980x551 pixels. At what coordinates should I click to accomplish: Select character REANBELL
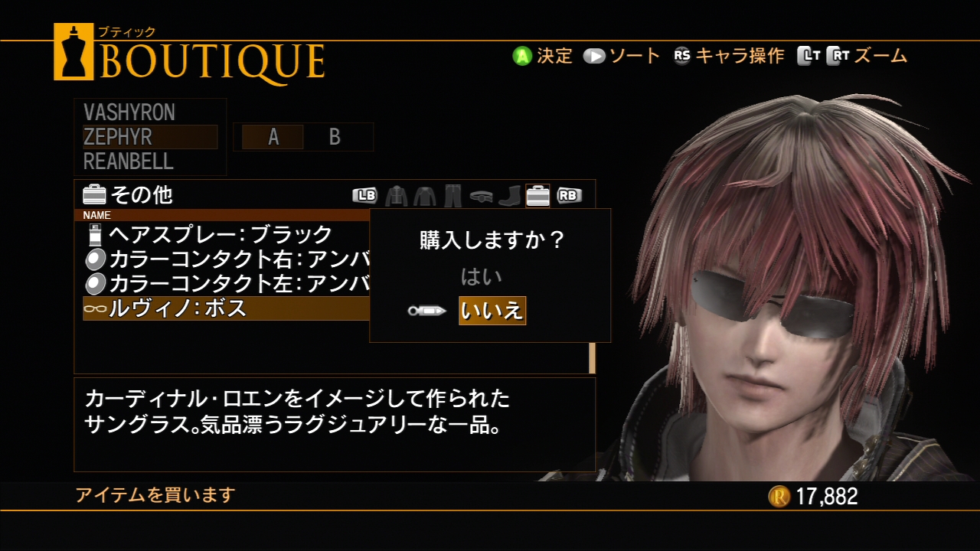point(129,161)
